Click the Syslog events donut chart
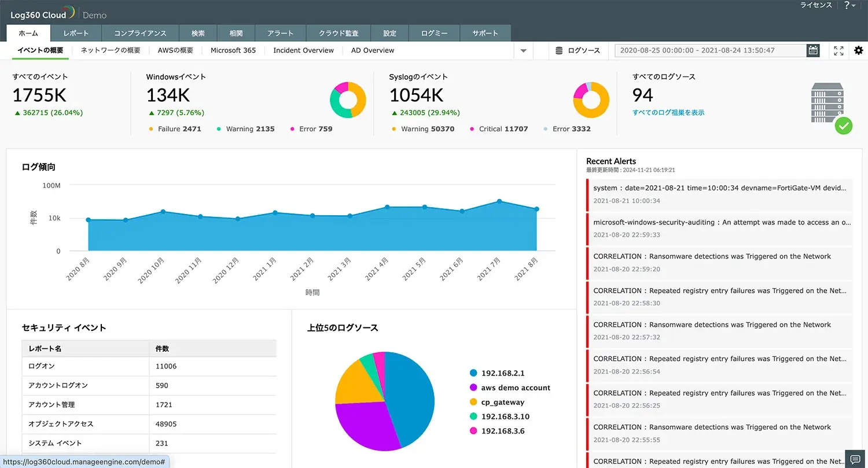The height and width of the screenshot is (468, 868). pos(591,100)
